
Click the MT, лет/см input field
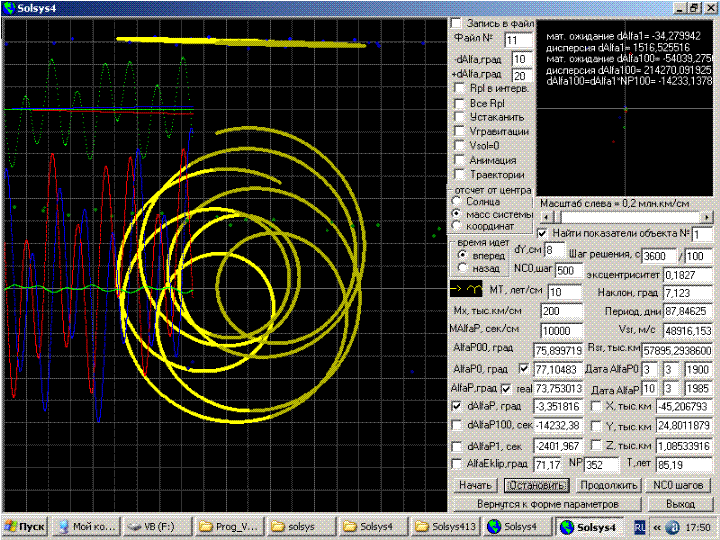pos(565,292)
